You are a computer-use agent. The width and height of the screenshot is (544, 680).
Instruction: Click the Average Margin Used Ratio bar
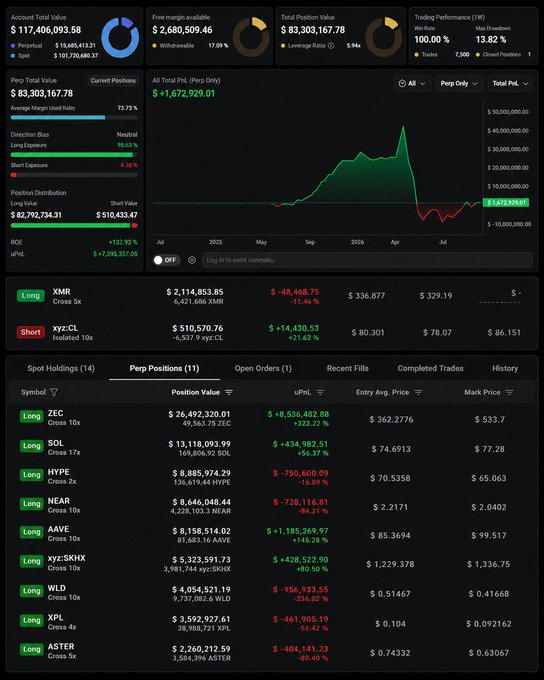pos(74,117)
